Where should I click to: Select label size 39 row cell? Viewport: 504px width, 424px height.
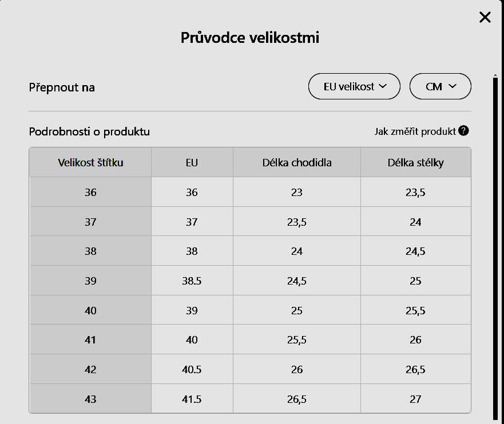(x=90, y=281)
